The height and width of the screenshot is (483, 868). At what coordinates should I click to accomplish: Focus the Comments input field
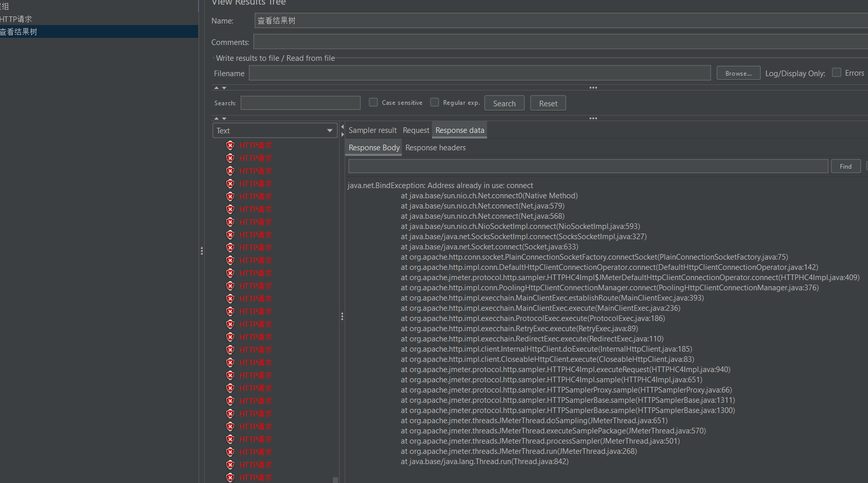(x=561, y=42)
